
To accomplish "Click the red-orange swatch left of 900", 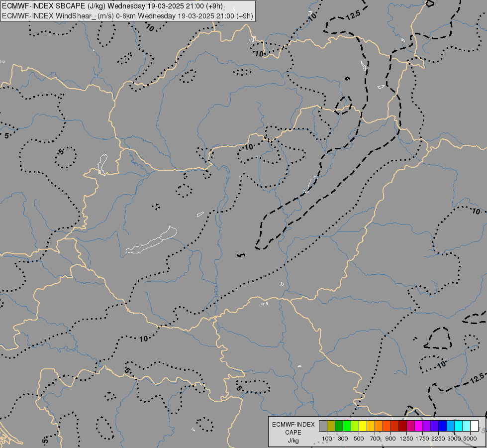I will pyautogui.click(x=387, y=426).
